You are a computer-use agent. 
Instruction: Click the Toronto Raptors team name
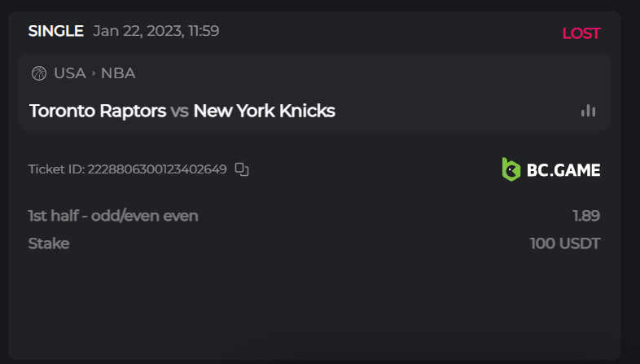click(x=98, y=111)
